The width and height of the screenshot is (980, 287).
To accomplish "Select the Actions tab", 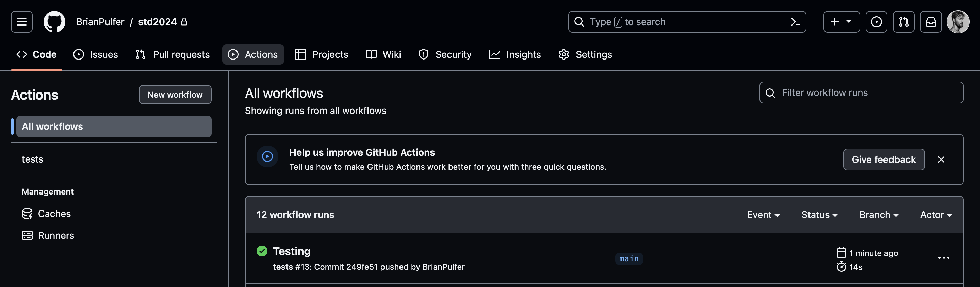I will click(253, 54).
